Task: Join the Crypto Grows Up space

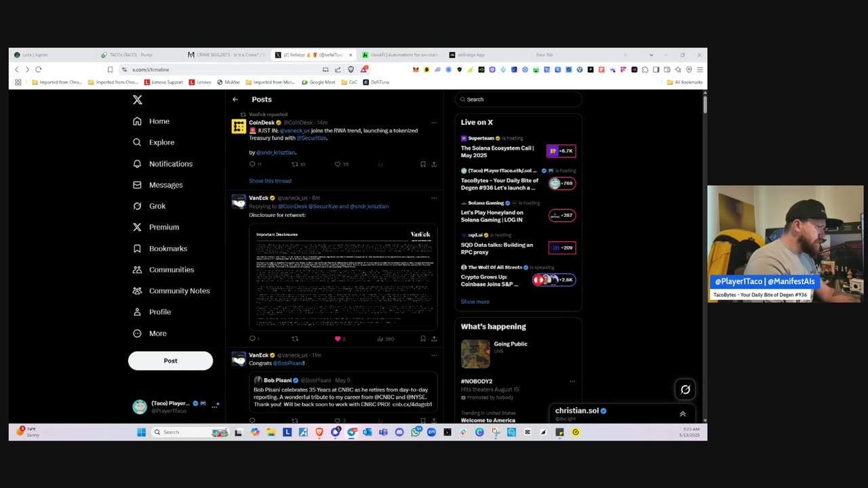Action: click(x=553, y=280)
